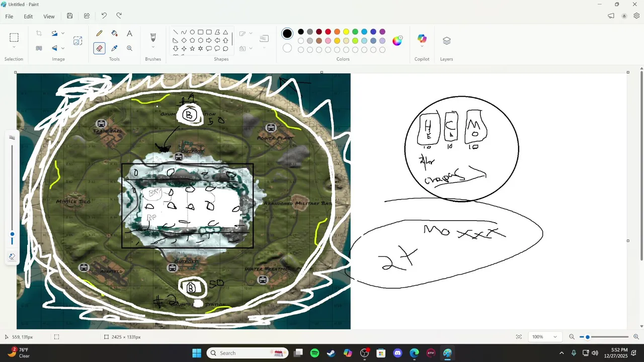Show hidden system tray icons
644x362 pixels.
point(561,353)
